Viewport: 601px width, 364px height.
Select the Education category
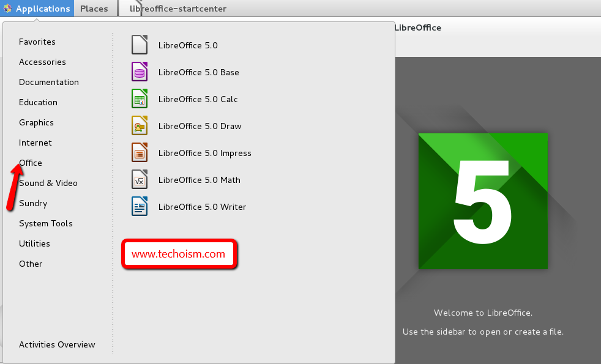(38, 102)
